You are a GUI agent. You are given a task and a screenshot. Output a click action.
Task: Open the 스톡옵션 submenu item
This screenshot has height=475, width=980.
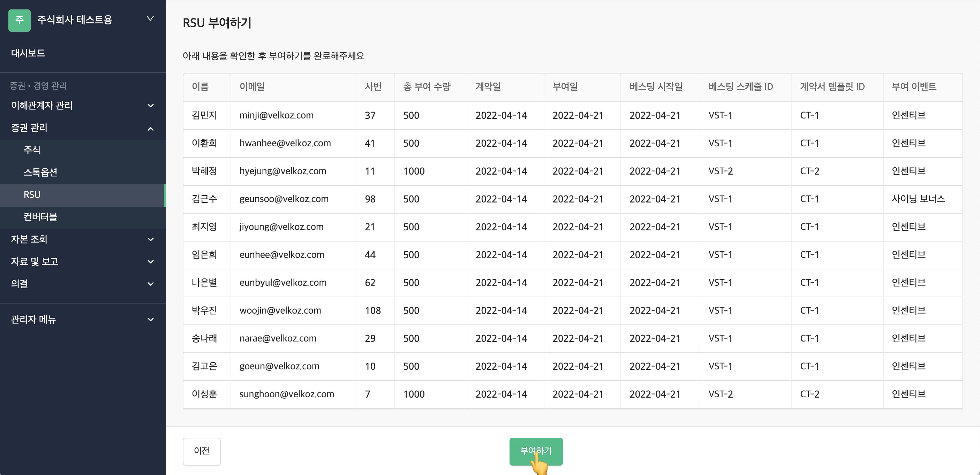tap(83, 172)
